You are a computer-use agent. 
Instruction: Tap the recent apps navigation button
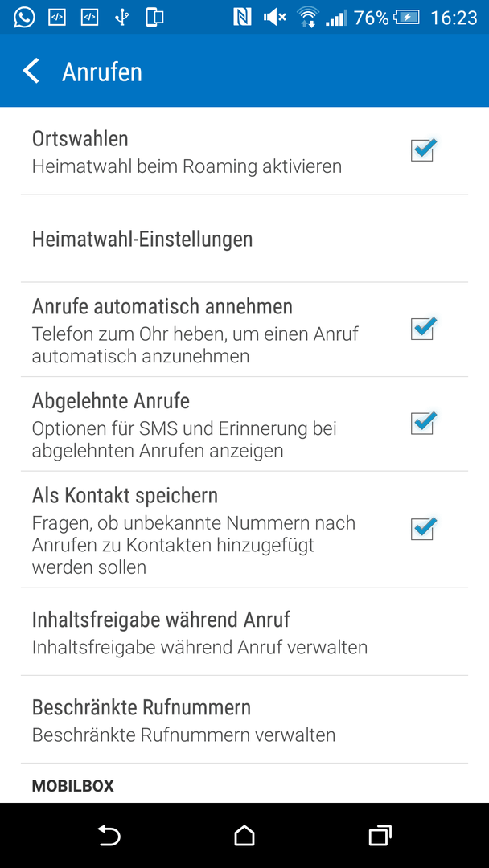pos(380,835)
